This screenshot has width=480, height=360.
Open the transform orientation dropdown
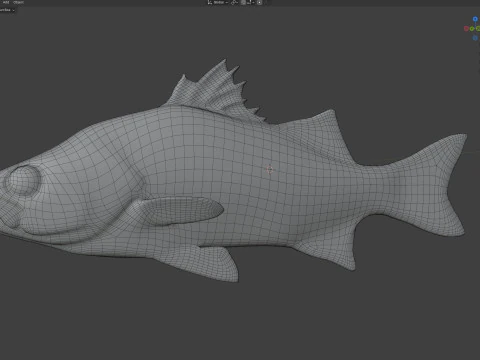[221, 2]
